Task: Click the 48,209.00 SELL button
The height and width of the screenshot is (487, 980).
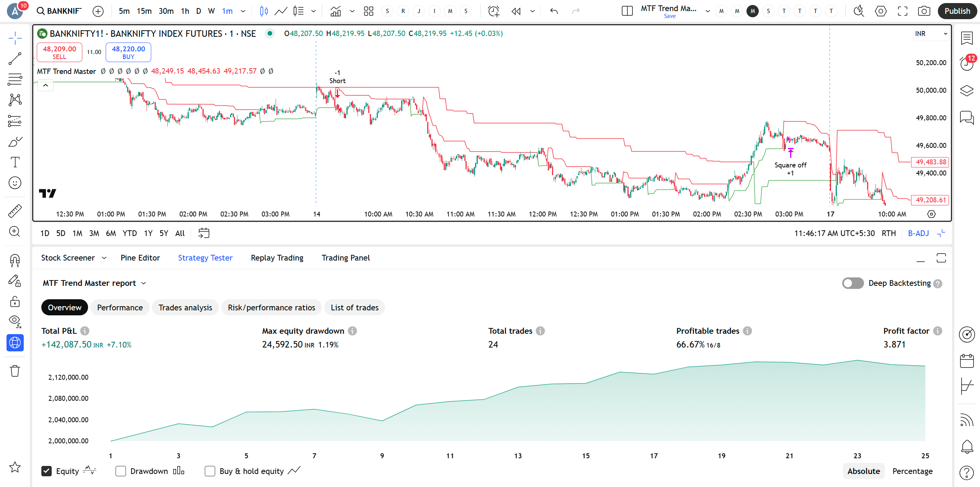Action: (59, 52)
